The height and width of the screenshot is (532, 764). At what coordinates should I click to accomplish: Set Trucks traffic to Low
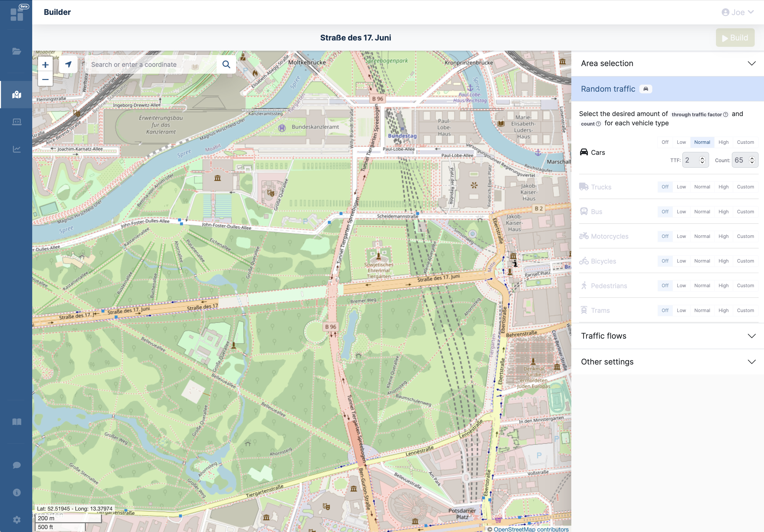click(x=681, y=187)
